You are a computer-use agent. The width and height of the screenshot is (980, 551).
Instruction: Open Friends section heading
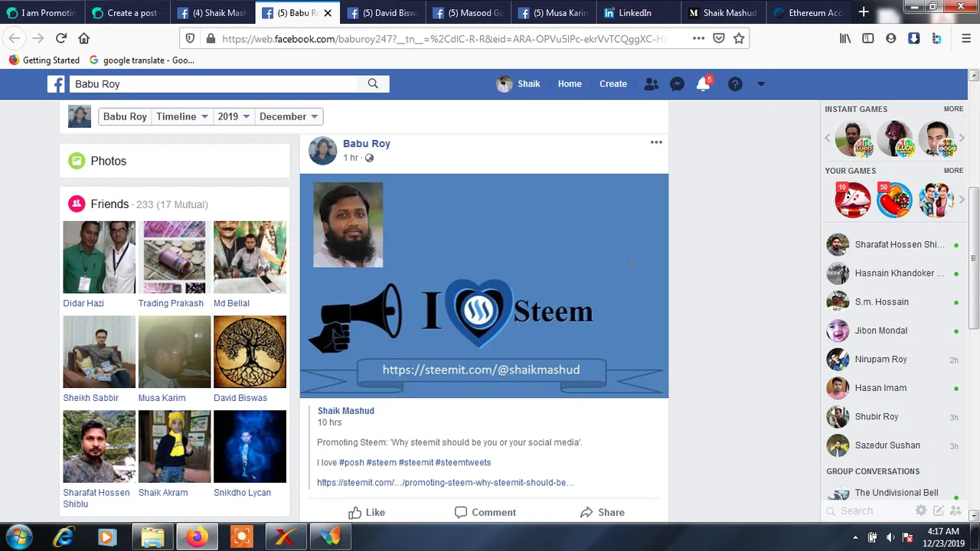(109, 204)
